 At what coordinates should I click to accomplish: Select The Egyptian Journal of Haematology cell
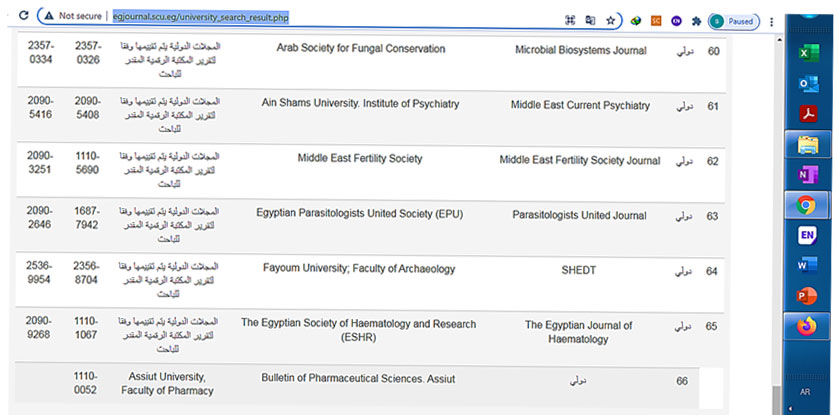tap(578, 332)
